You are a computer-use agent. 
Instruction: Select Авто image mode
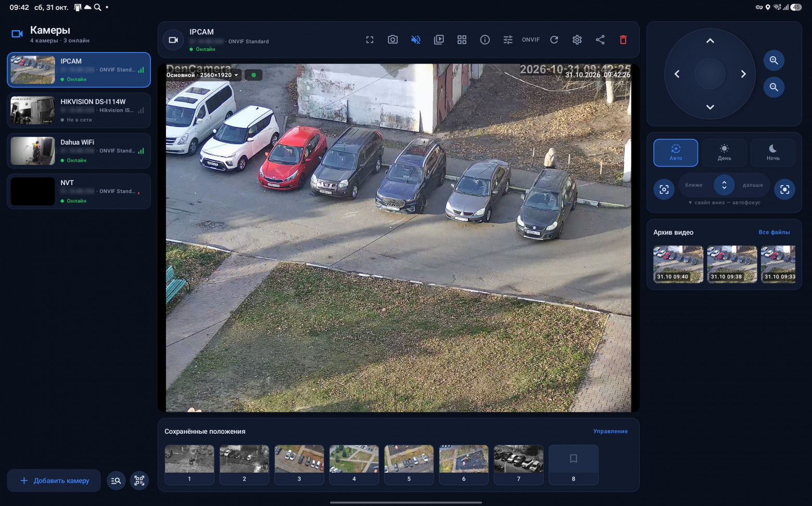point(676,153)
